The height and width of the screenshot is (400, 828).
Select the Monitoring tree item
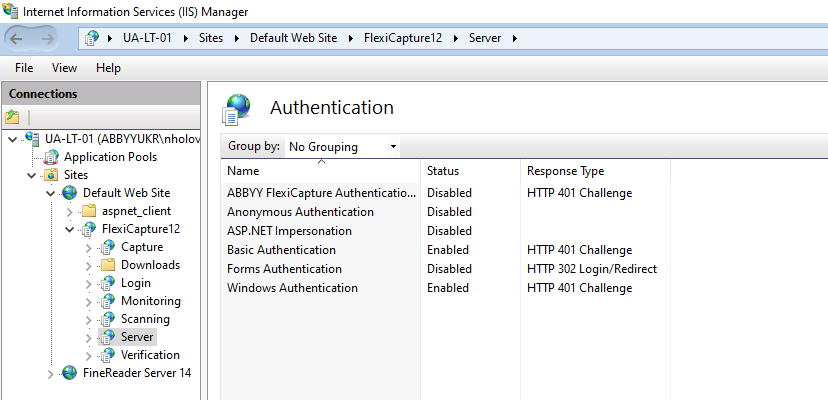151,301
